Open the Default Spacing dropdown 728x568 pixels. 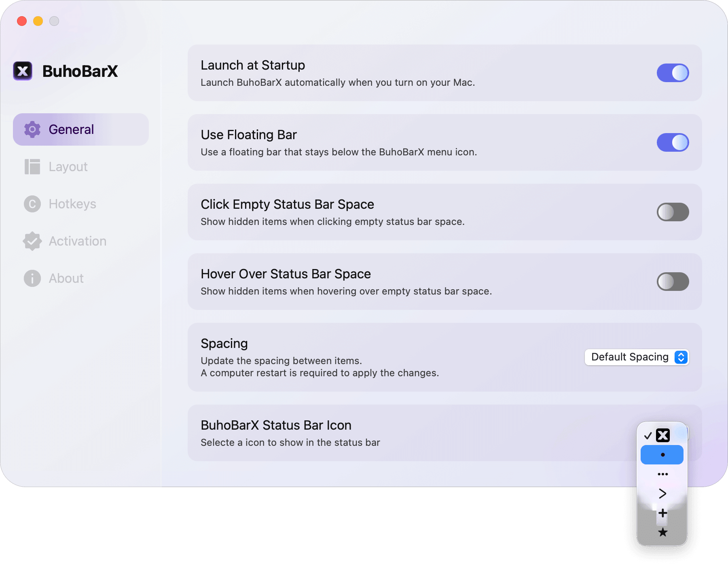637,357
